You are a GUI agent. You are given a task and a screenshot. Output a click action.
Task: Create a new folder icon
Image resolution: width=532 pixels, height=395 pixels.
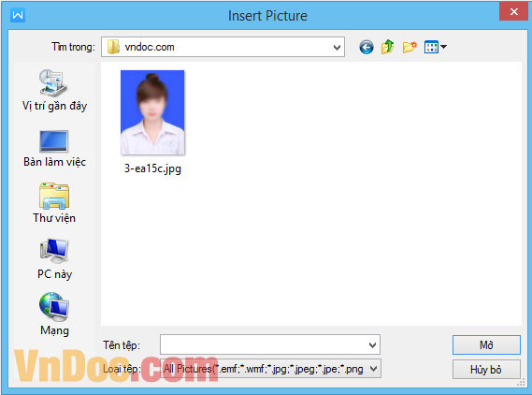click(x=410, y=47)
